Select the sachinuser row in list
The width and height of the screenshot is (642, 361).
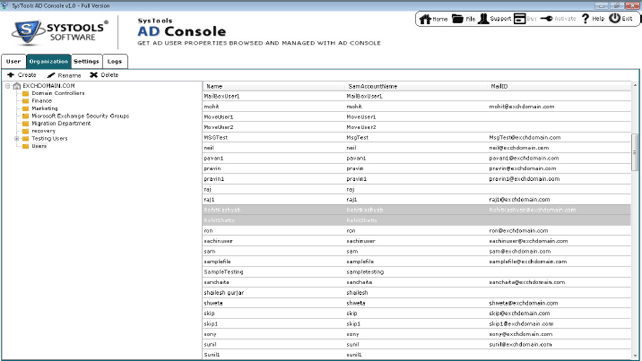pyautogui.click(x=417, y=241)
